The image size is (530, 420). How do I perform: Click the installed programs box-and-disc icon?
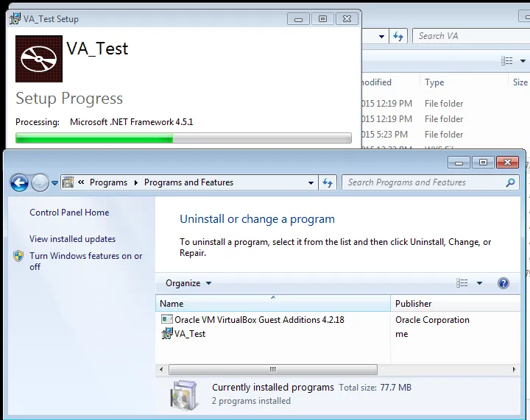(x=184, y=395)
